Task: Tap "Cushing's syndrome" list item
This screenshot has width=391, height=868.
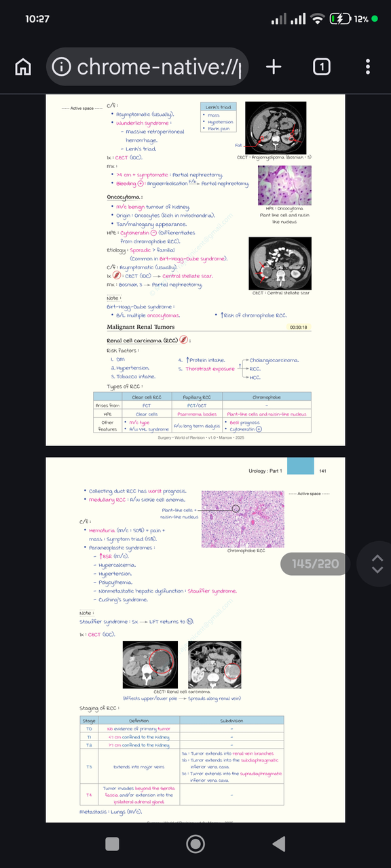Action: click(123, 599)
